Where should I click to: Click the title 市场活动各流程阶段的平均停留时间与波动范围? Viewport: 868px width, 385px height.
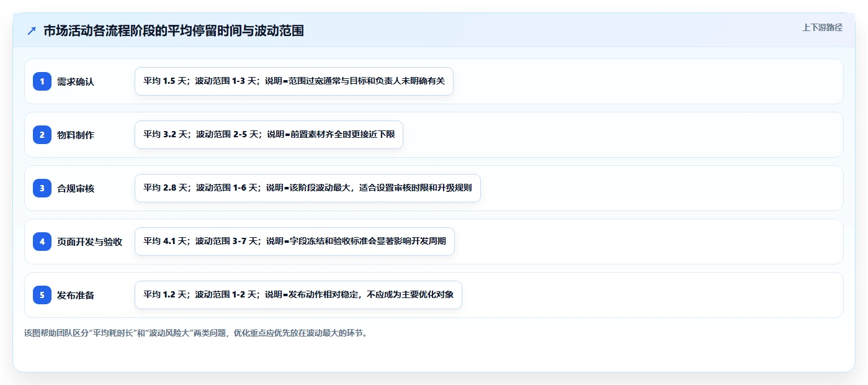pos(174,30)
